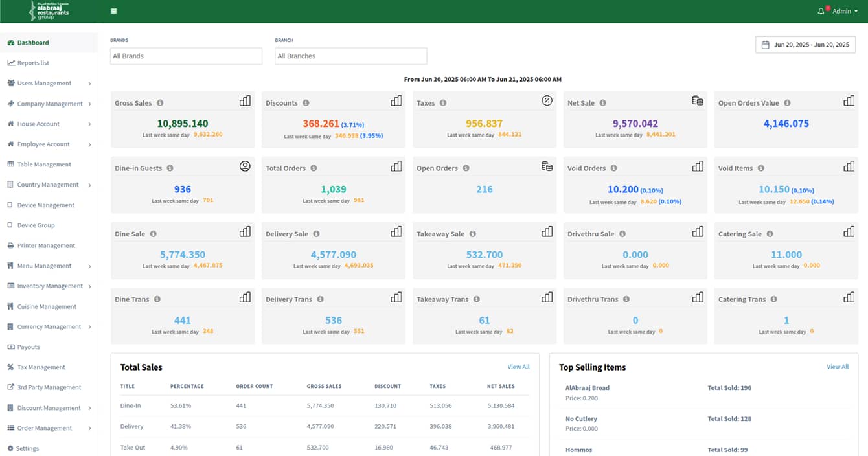
Task: Open Drivethru Trans chart icon
Action: [x=698, y=297]
